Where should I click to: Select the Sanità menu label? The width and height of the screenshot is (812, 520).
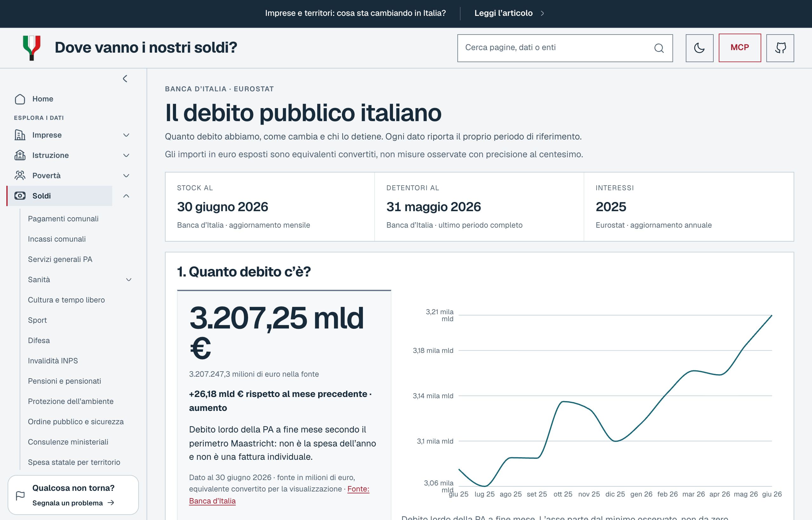point(39,280)
